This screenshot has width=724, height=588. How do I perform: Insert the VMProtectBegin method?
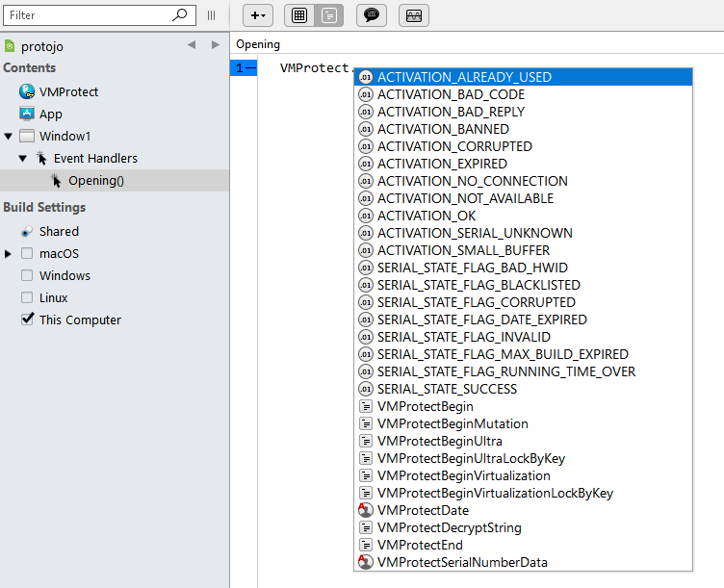pos(523,406)
